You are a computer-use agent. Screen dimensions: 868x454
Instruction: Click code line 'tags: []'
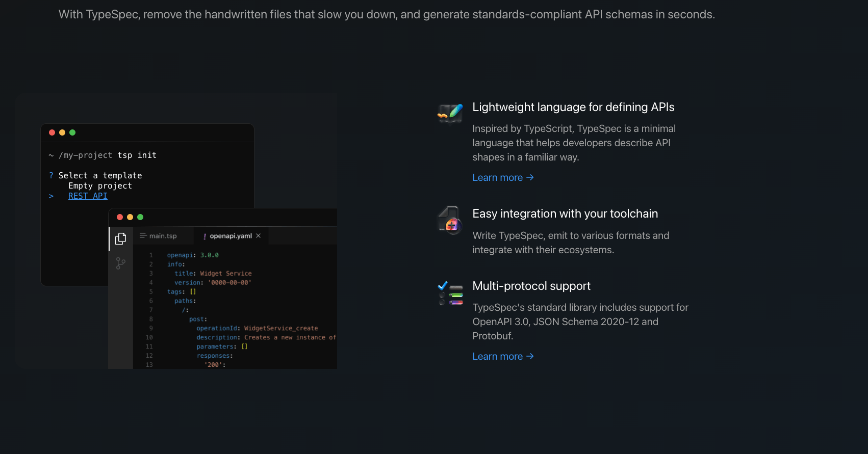(182, 291)
